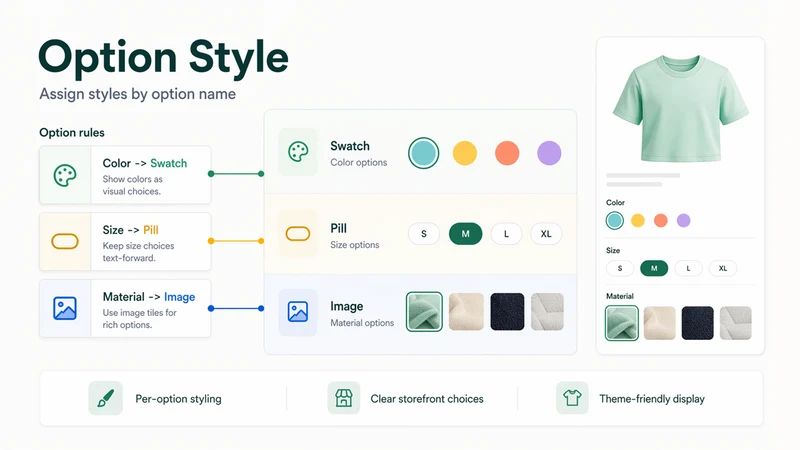
Task: Click the 'Swatch' row heading
Action: point(350,146)
